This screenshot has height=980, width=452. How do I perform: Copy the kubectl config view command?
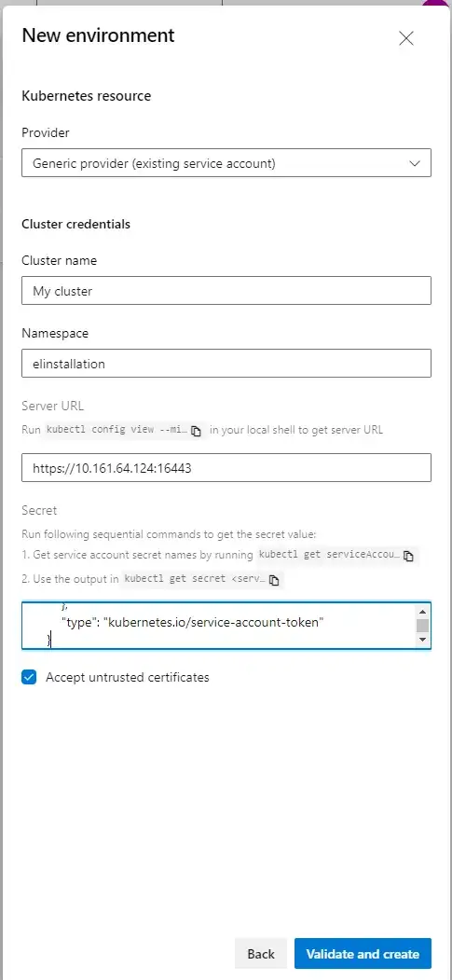pyautogui.click(x=196, y=431)
